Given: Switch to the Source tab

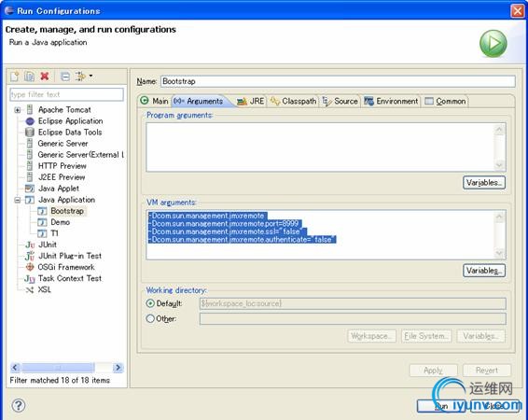Looking at the screenshot, I should pyautogui.click(x=340, y=101).
